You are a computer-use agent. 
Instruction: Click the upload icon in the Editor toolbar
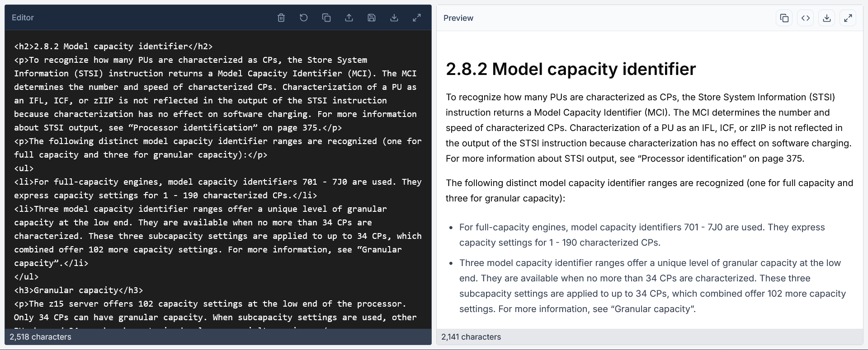coord(349,18)
